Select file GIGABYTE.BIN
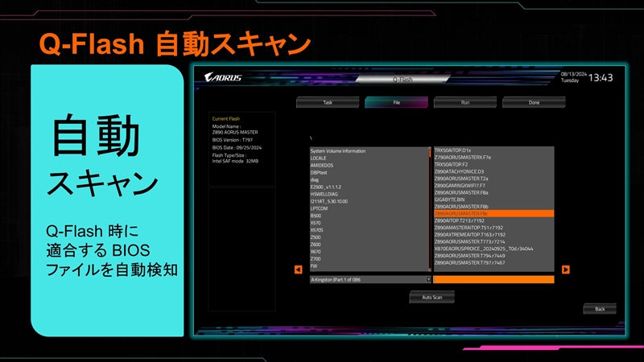Screen dimensions: 644x362 [x=449, y=200]
